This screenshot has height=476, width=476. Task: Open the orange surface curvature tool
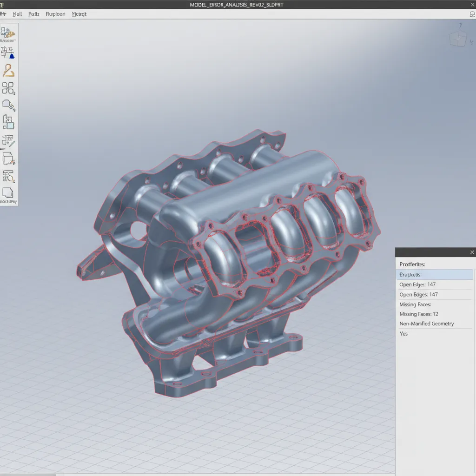tap(8, 70)
